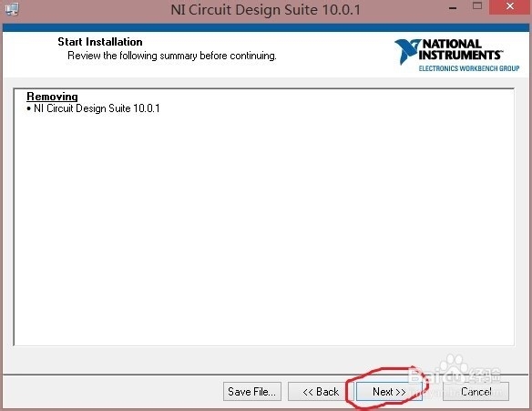
Task: Click the 'Removing' heading in the summary
Action: pyautogui.click(x=52, y=97)
